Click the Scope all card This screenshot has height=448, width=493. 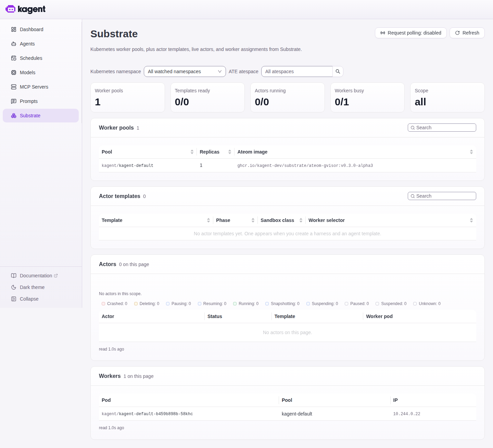pos(447,97)
